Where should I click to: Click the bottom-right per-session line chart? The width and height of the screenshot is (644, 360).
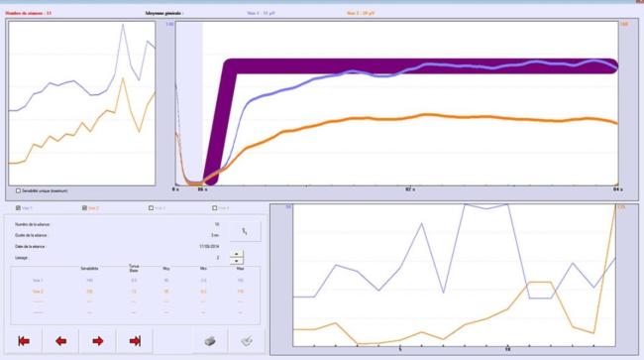(x=454, y=275)
